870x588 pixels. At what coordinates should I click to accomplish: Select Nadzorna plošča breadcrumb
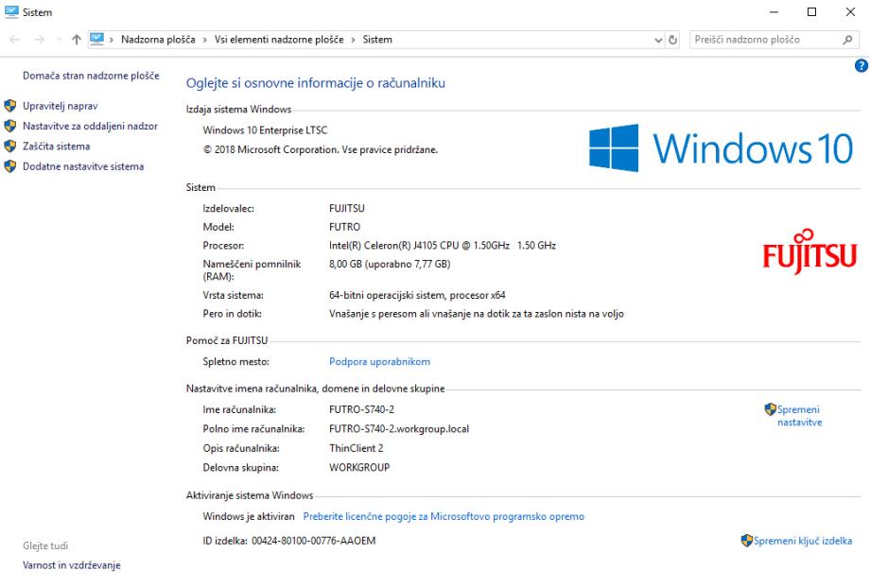pyautogui.click(x=158, y=40)
